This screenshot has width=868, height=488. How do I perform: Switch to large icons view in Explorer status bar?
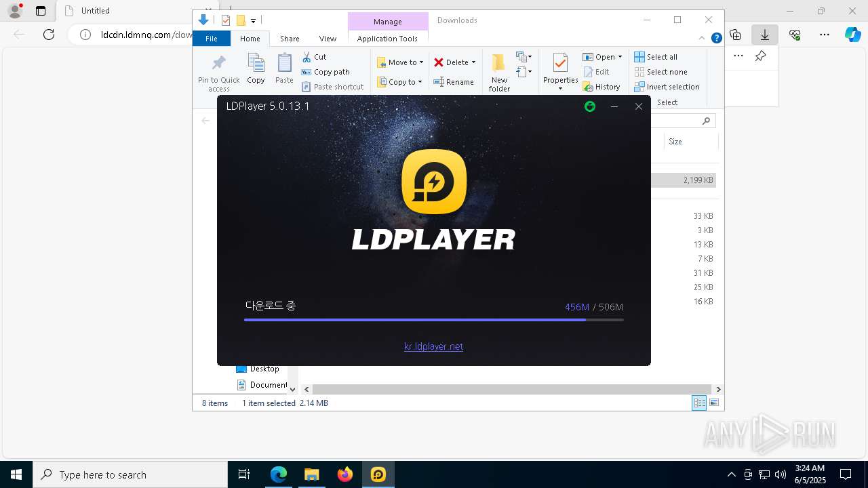[x=714, y=403]
